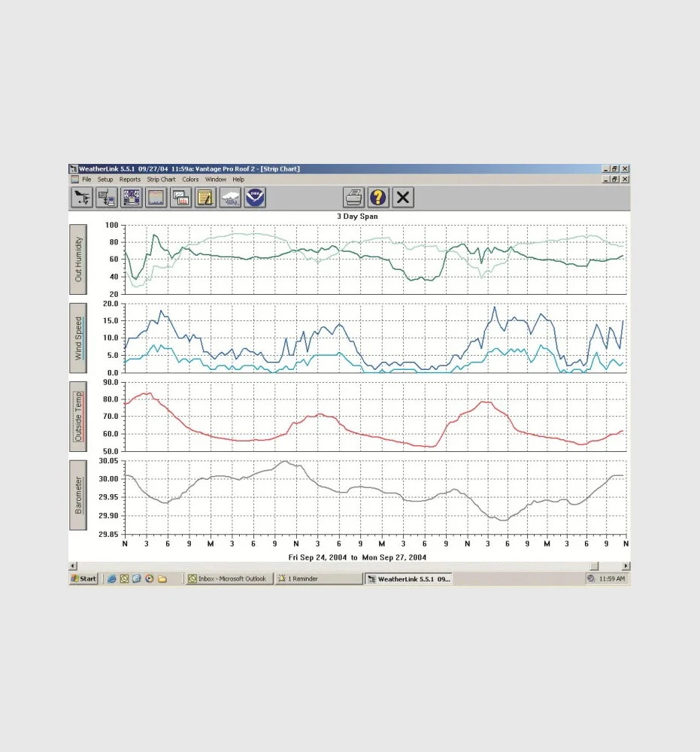Image resolution: width=700 pixels, height=752 pixels.
Task: Click the Out Humidity chart label button
Action: click(x=78, y=259)
